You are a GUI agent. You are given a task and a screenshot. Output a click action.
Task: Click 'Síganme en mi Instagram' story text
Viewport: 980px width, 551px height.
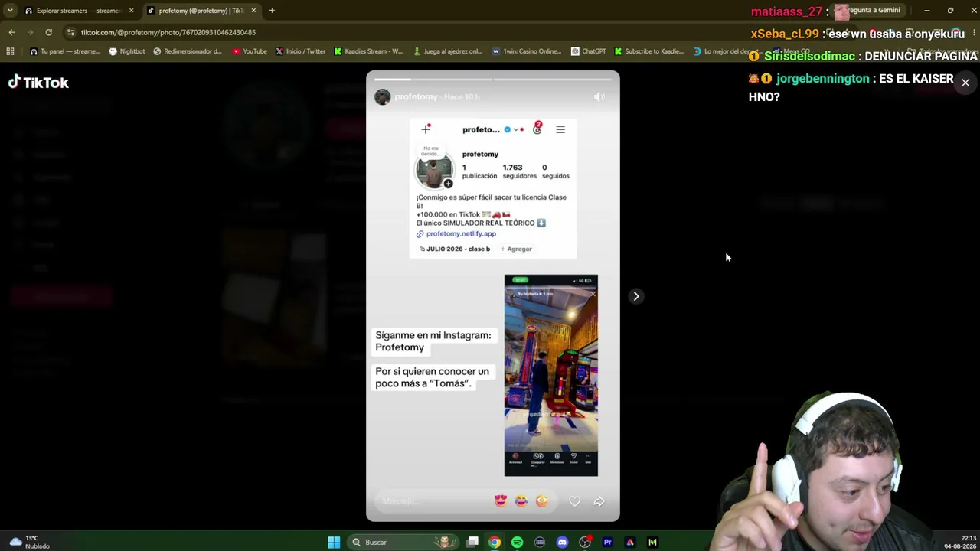(433, 341)
